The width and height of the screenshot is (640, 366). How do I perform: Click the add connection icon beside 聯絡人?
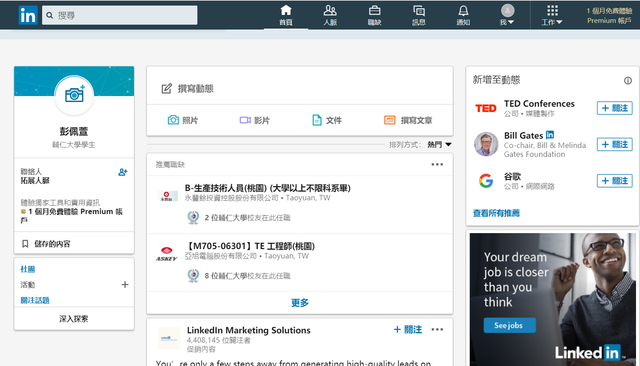click(122, 172)
